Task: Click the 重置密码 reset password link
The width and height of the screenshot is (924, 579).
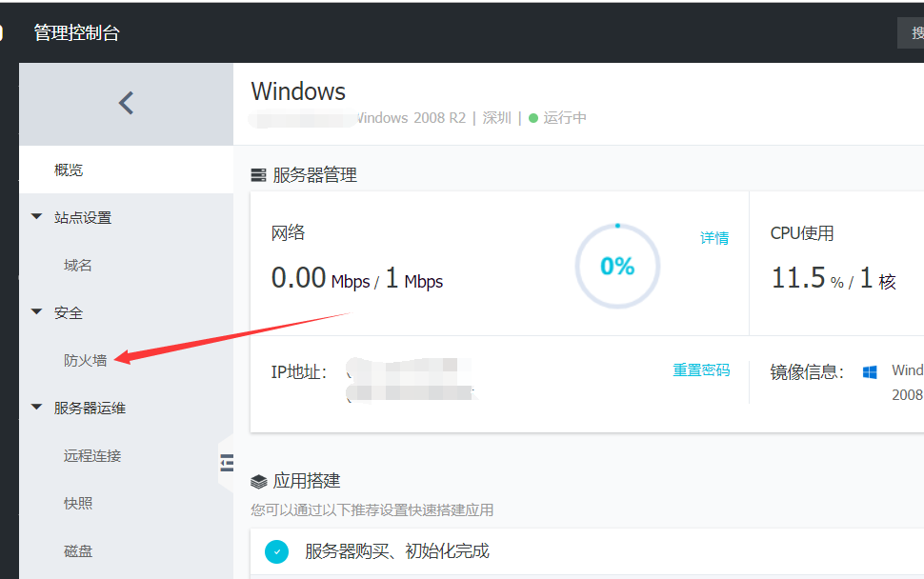Action: (x=701, y=369)
